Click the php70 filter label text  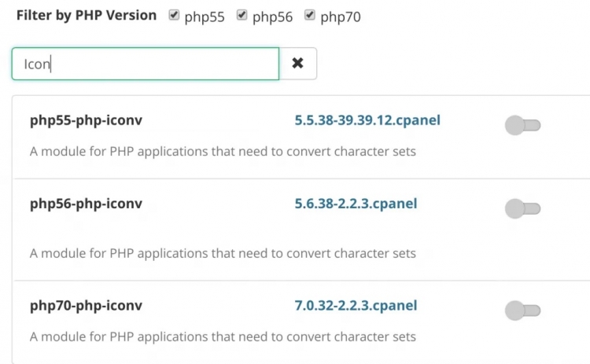341,17
